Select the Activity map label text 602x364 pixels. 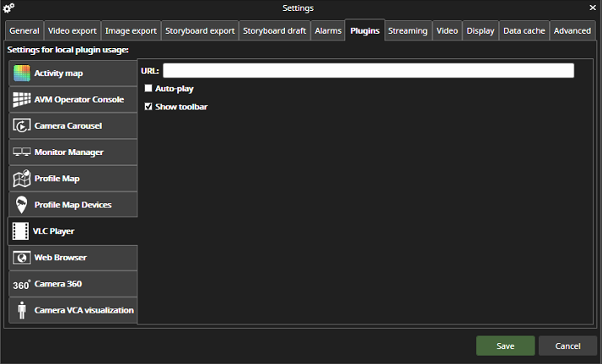coord(58,72)
